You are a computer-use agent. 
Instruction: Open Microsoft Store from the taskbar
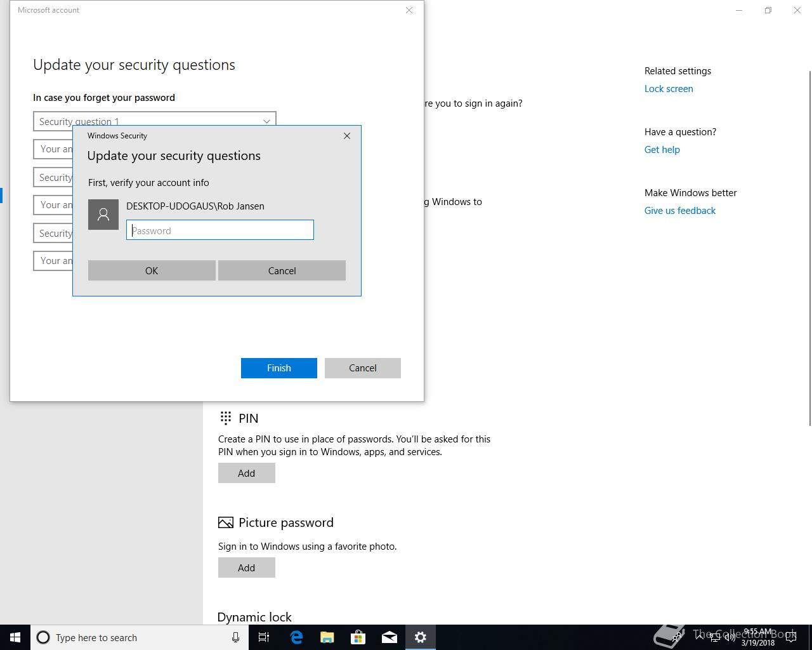(x=358, y=637)
